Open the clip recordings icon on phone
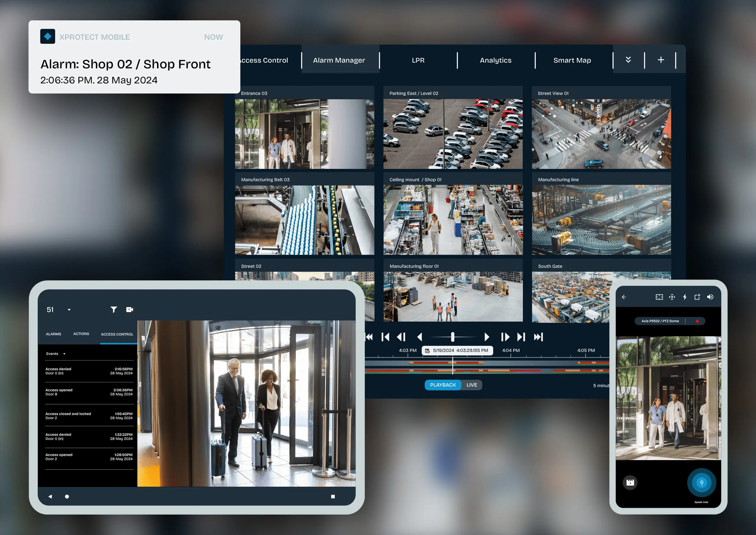The width and height of the screenshot is (756, 535). tap(630, 482)
